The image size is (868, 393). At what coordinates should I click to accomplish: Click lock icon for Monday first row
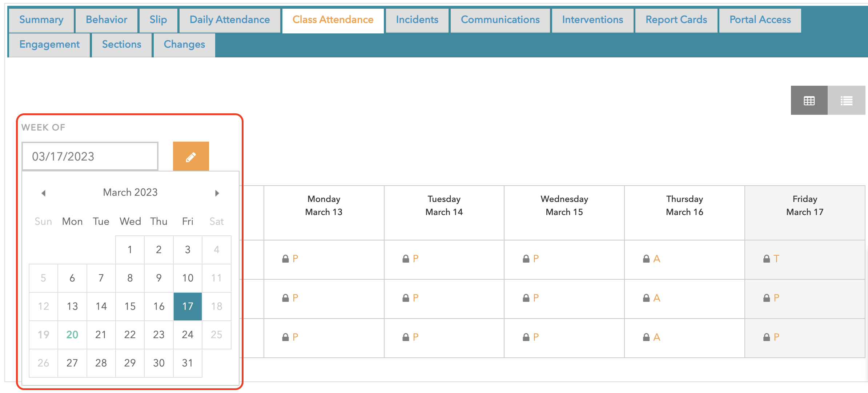point(285,259)
